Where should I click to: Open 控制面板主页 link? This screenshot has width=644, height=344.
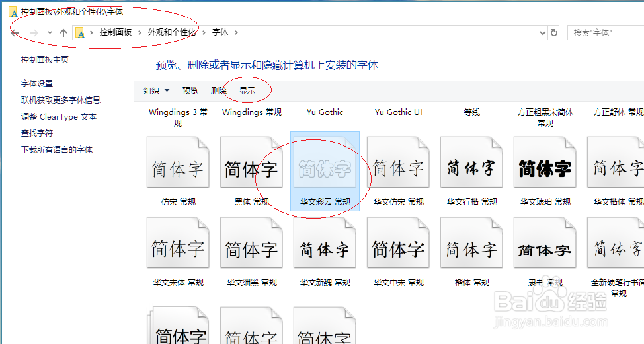click(x=45, y=60)
